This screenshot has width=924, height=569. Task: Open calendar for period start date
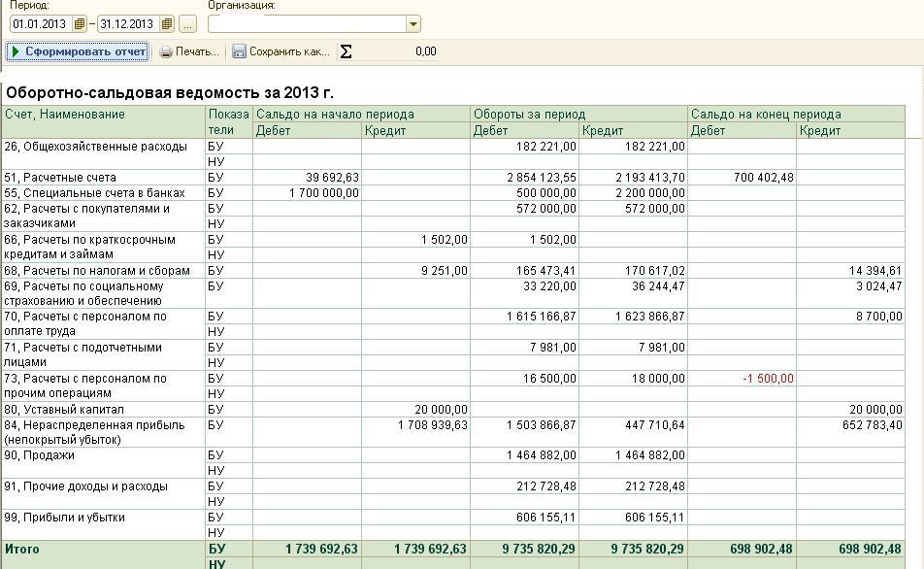(x=80, y=24)
